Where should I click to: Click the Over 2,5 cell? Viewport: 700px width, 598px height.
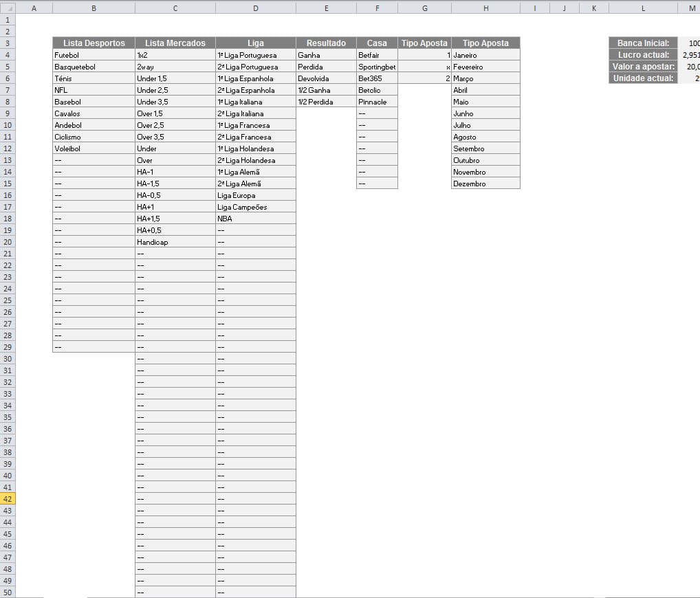point(175,125)
